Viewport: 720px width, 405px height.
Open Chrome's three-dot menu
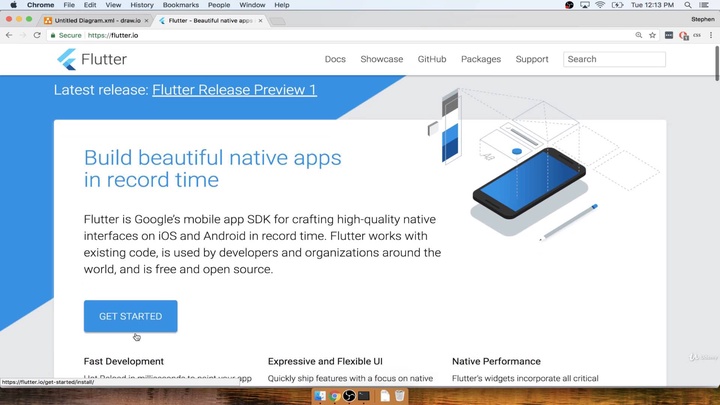(711, 35)
